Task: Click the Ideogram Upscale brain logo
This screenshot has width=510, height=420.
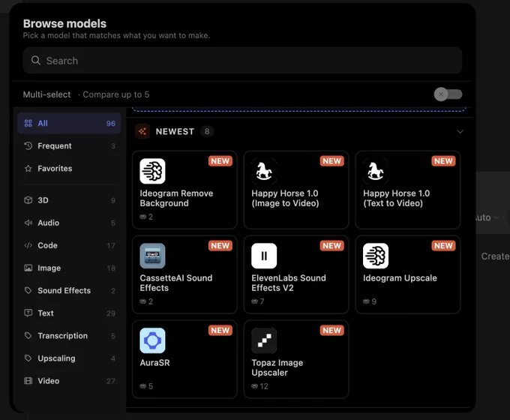Action: coord(376,256)
